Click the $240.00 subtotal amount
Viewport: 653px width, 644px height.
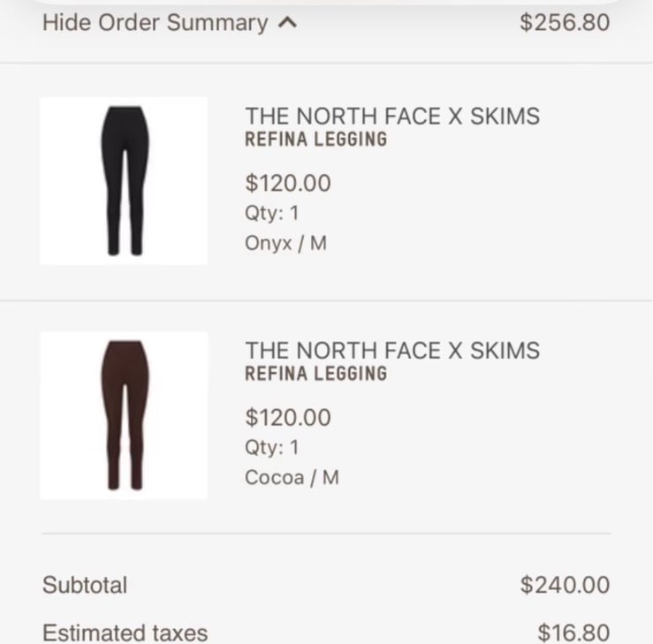[x=566, y=585]
